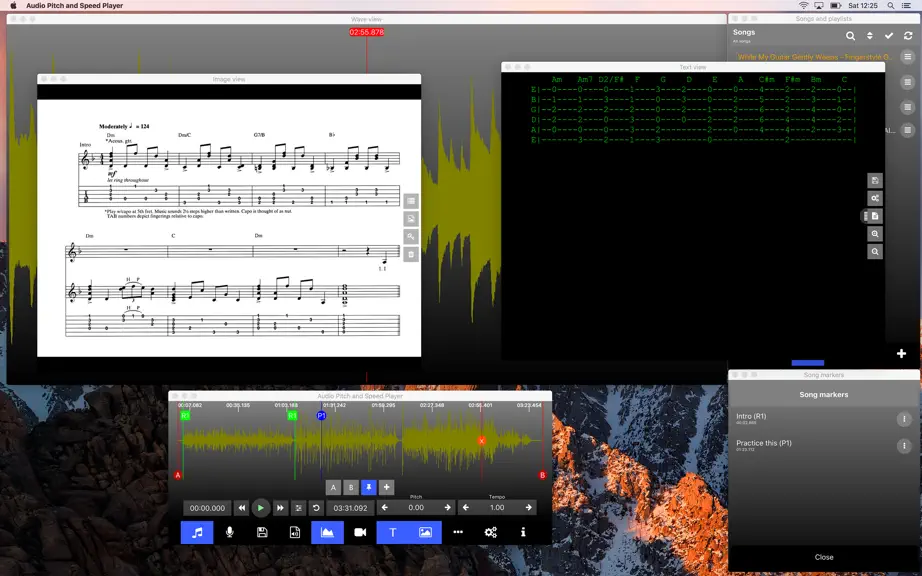Click the microphone record icon
Viewport: 922px width, 576px height.
[230, 532]
